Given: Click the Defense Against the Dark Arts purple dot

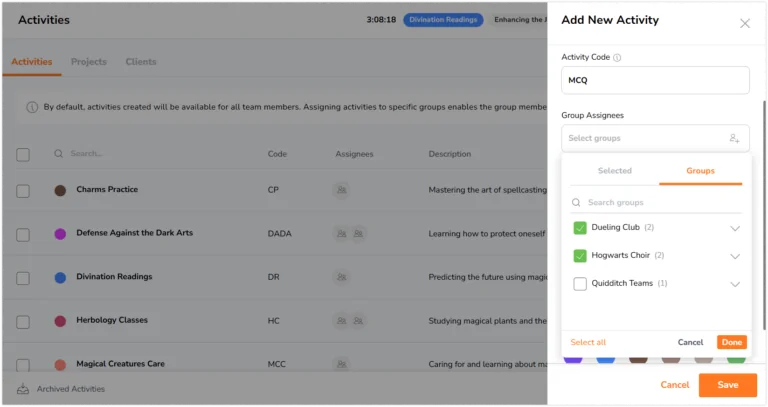Looking at the screenshot, I should [60, 234].
